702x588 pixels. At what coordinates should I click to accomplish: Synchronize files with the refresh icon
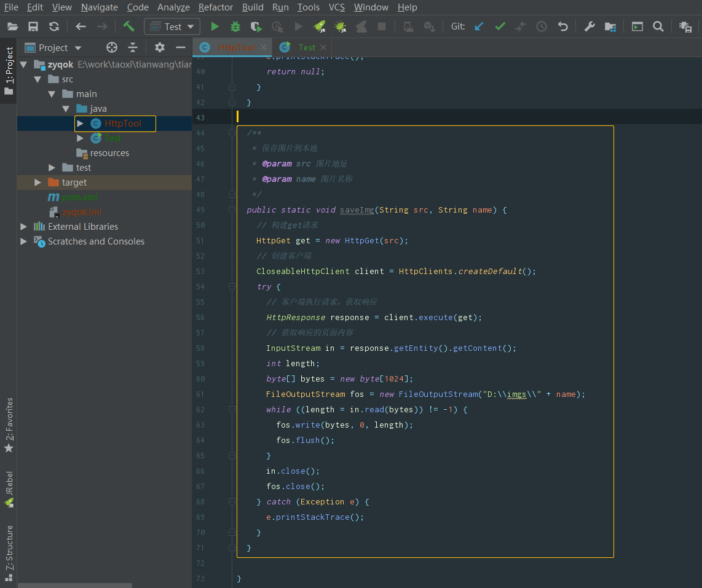pyautogui.click(x=54, y=26)
